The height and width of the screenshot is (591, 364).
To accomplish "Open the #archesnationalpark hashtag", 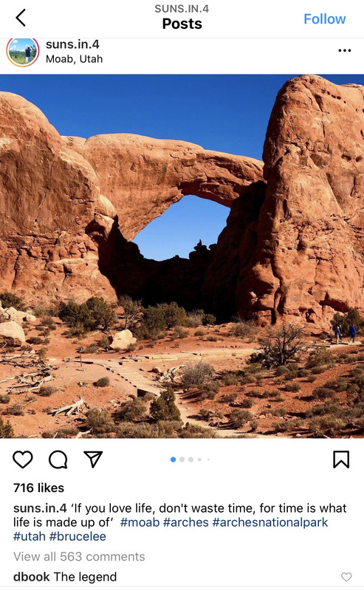I will click(270, 522).
